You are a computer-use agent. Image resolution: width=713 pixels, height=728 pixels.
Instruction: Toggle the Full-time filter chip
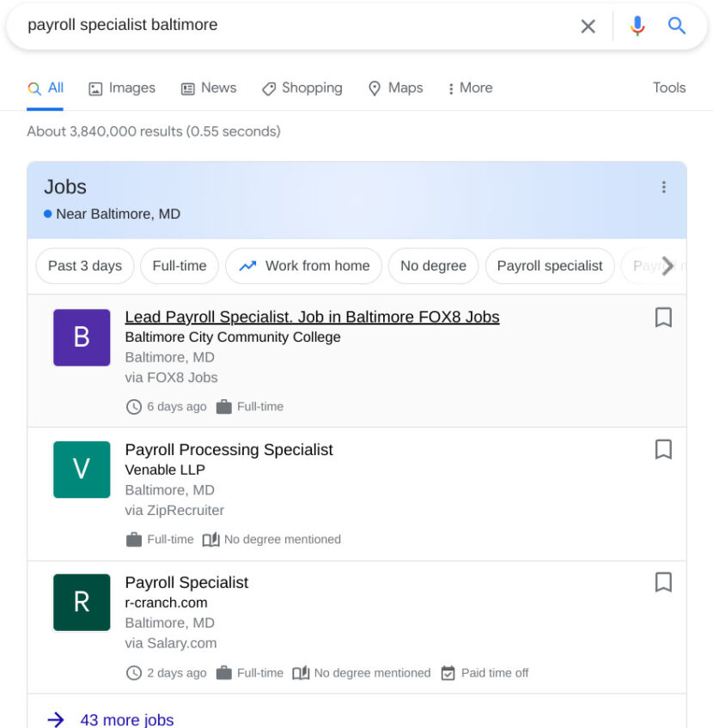click(179, 266)
